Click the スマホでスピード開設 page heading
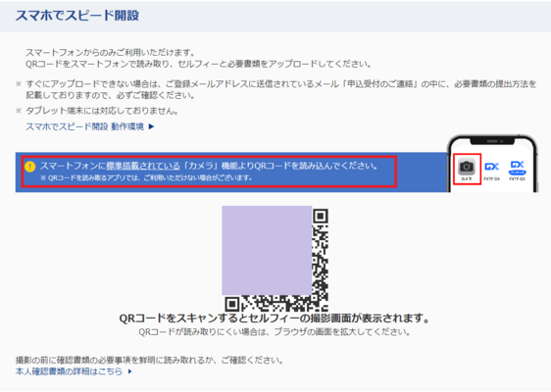This screenshot has width=551, height=392. [x=77, y=16]
